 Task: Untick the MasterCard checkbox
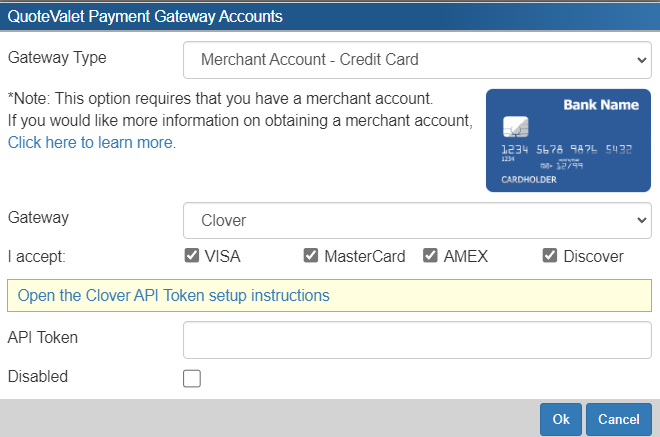click(x=311, y=255)
